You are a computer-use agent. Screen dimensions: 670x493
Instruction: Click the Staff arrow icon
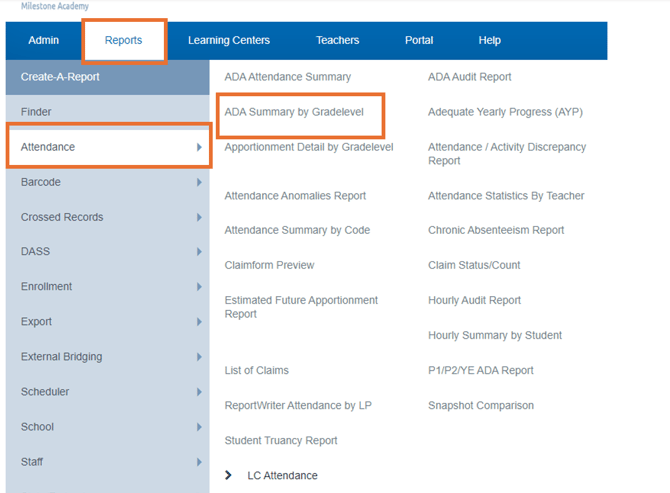click(199, 462)
